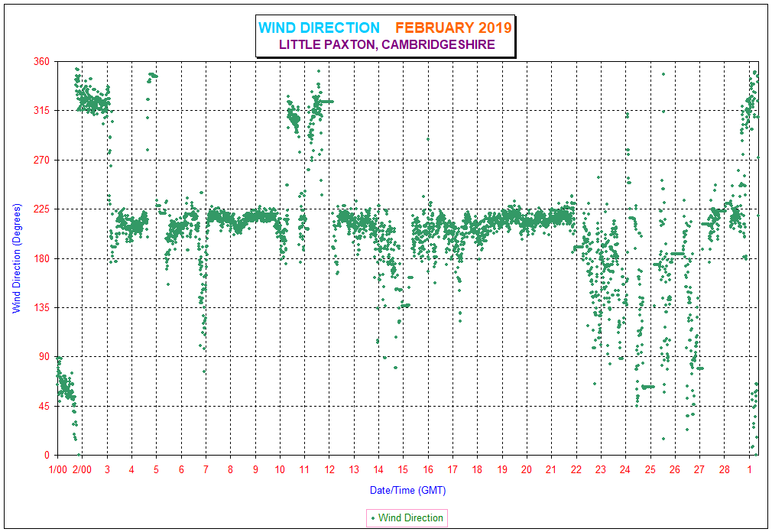Viewport: 772px width, 532px height.
Task: Select the green "Wind Direction" legend entry
Action: (407, 517)
